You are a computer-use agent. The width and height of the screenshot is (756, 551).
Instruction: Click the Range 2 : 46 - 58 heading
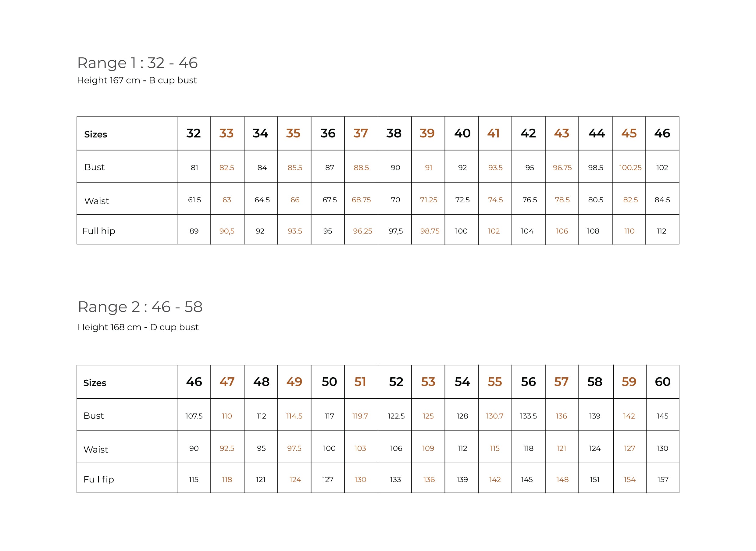point(140,307)
